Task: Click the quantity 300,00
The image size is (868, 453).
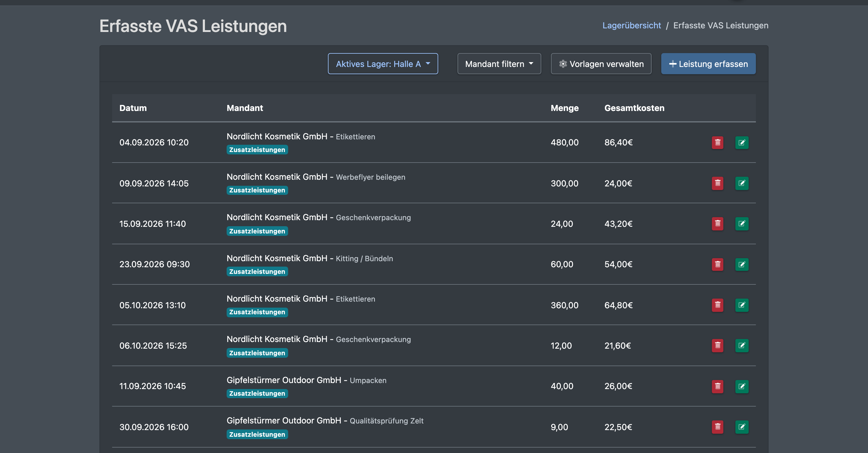Action: pos(565,183)
